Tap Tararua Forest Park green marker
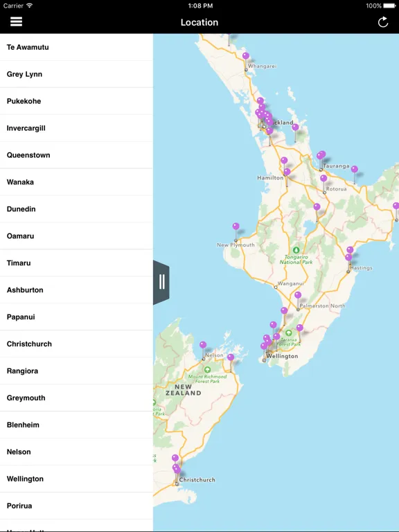 pos(288,332)
